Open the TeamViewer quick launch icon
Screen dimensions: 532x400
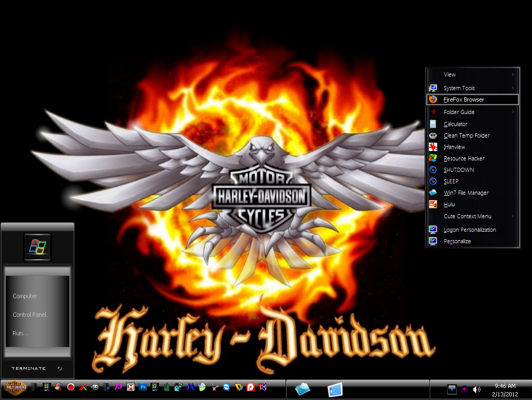227,387
